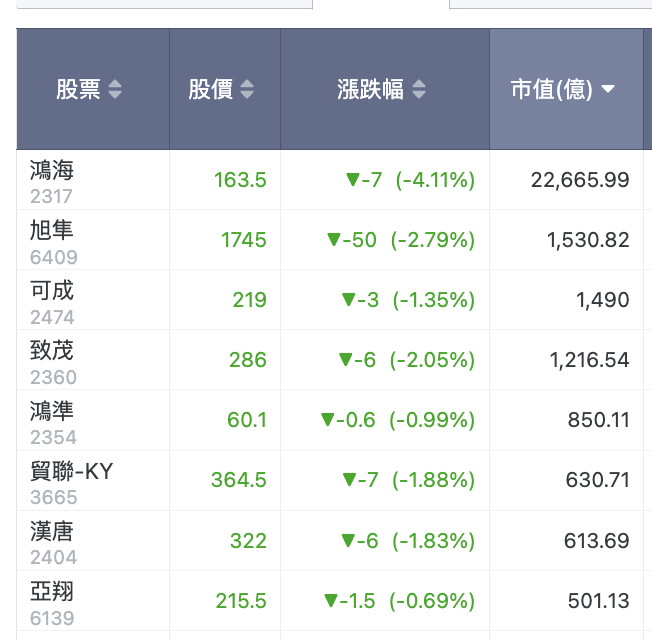Viewport: 652px width, 640px height.
Task: Click the 1745 price of 旭隼
Action: (243, 240)
